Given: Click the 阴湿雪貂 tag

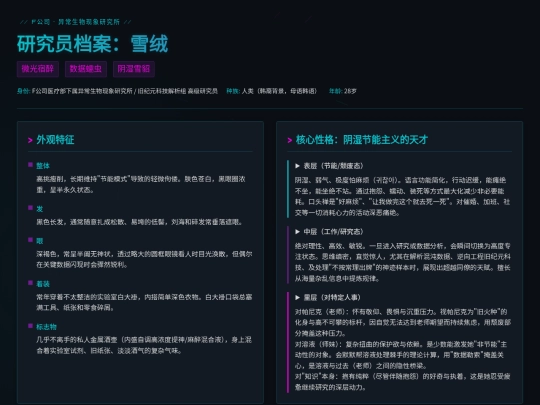Looking at the screenshot, I should [134, 69].
